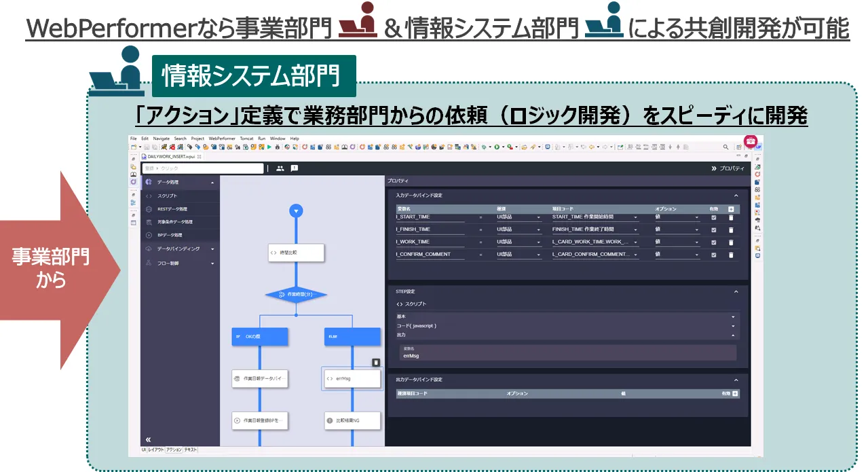The height and width of the screenshot is (472, 868).
Task: Open the type dropdown for I_FINISH_TIME row
Action: (519, 230)
